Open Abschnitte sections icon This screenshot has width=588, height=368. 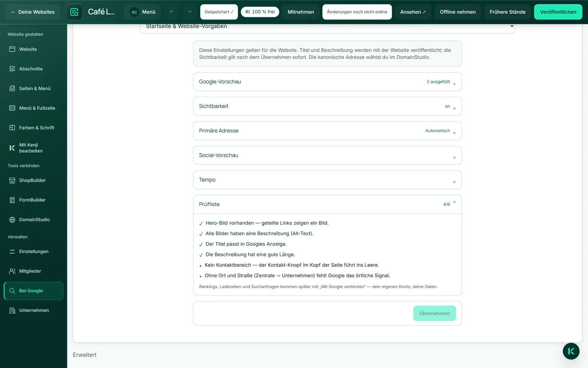click(x=12, y=69)
